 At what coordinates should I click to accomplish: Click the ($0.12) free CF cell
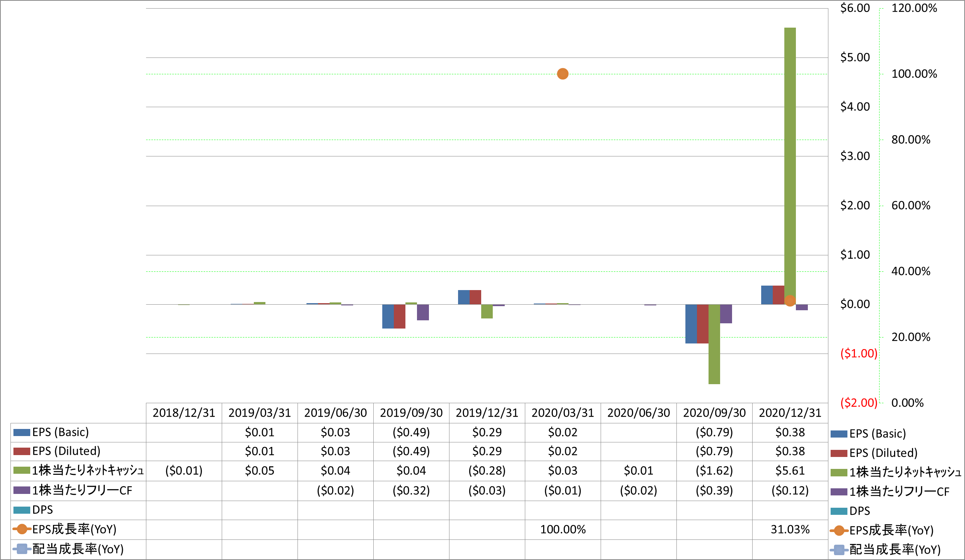pos(790,491)
